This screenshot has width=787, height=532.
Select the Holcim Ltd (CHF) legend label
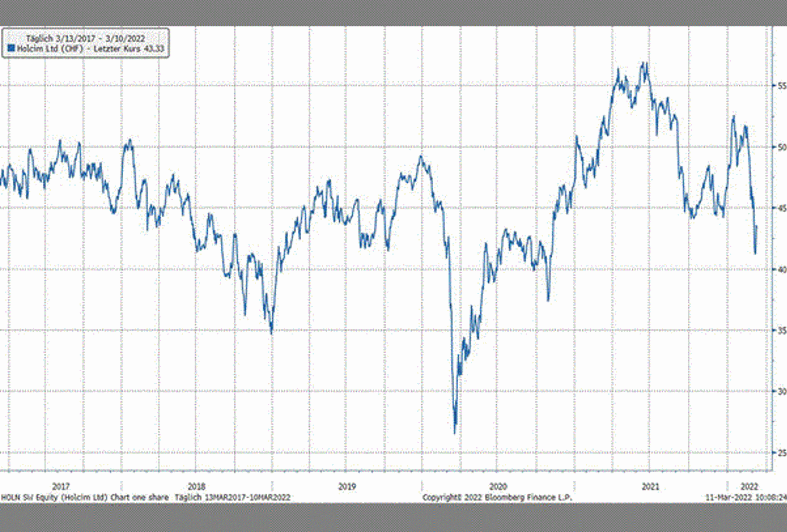49,49
